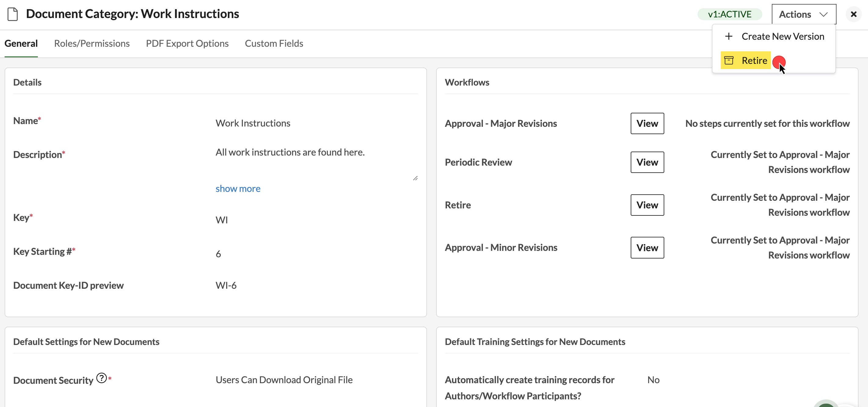Click the Name value 'Work Instructions'

[253, 123]
